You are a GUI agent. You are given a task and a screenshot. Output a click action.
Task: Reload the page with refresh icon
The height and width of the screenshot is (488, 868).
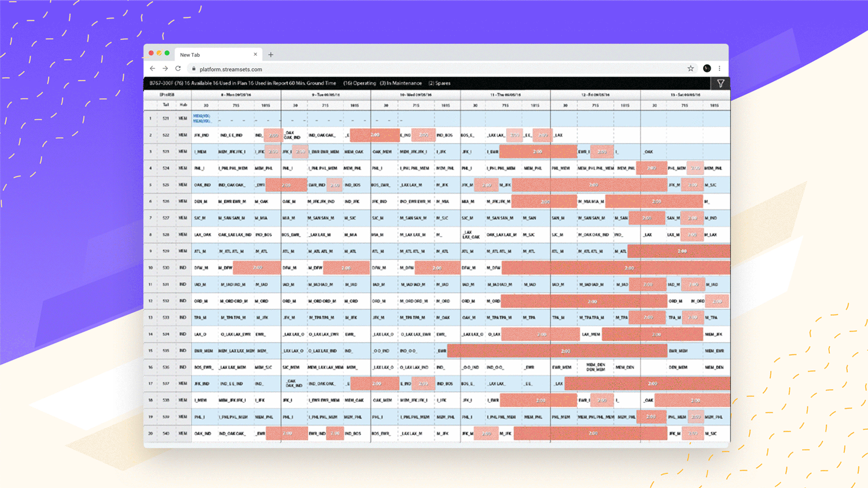178,69
